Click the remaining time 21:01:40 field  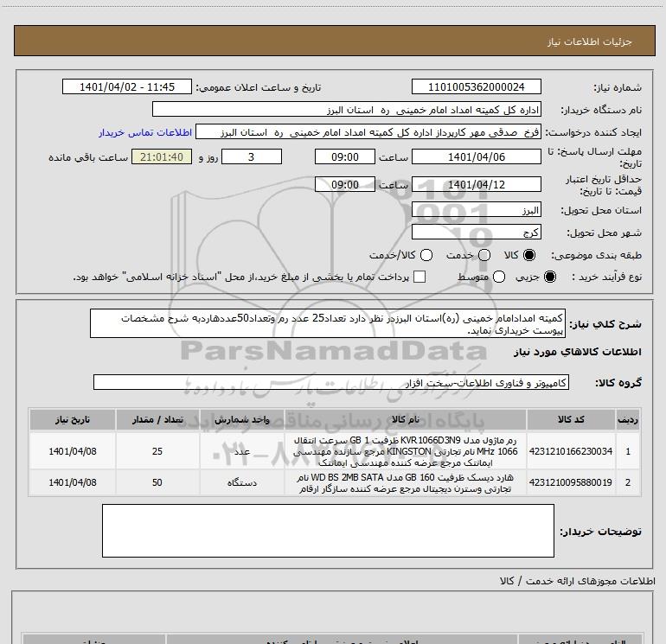pos(162,156)
